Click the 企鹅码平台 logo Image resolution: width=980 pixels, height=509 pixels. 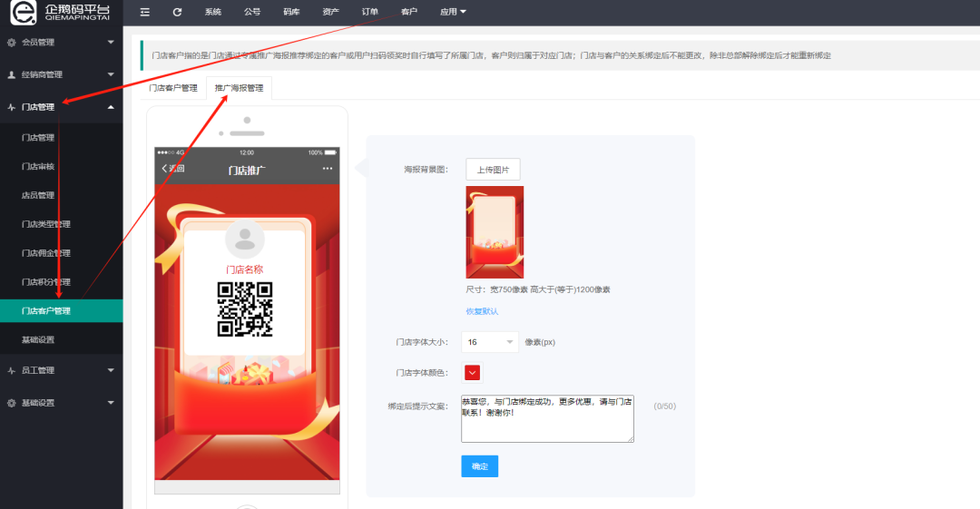tap(62, 13)
